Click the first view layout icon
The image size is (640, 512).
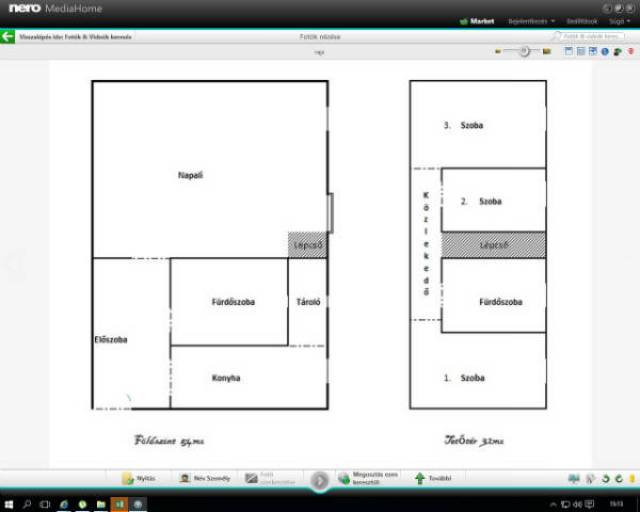[568, 51]
